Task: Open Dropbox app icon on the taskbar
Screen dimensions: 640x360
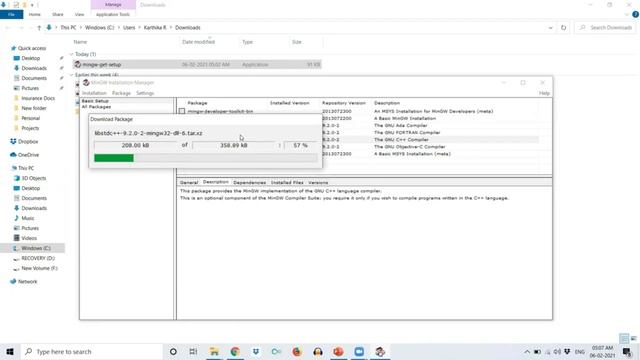Action: pyautogui.click(x=256, y=351)
